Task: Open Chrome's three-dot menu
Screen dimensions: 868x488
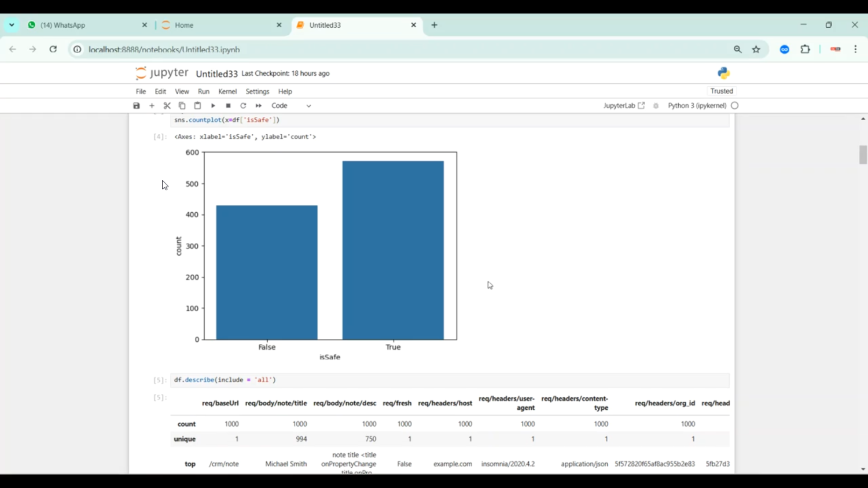Action: [x=855, y=49]
